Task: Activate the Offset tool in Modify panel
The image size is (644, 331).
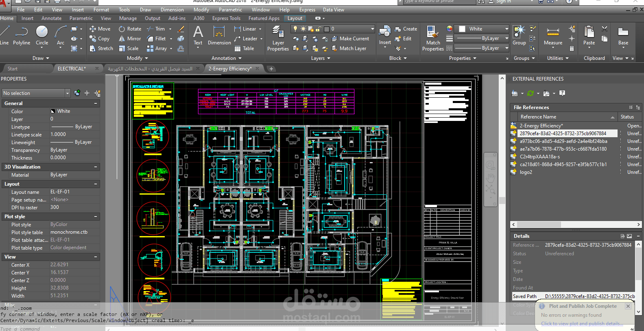Action: 181,48
